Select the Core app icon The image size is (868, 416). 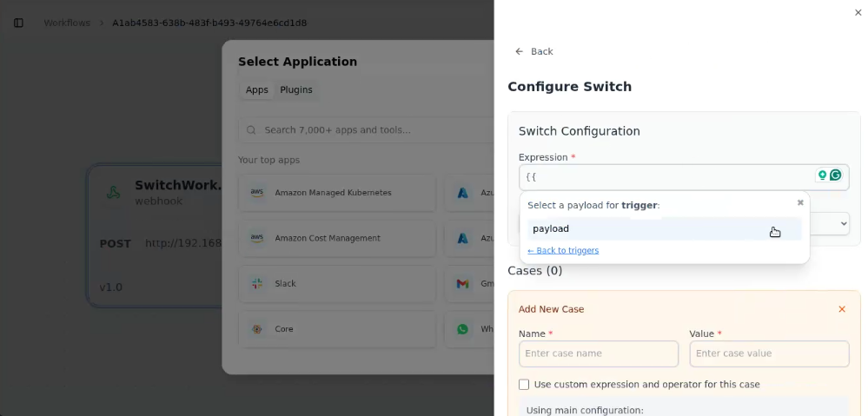[x=257, y=329]
